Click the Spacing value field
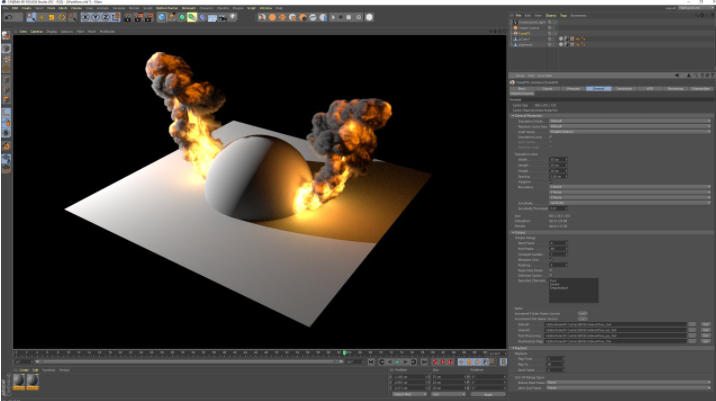Viewport: 716px width, 401px height. click(x=558, y=176)
